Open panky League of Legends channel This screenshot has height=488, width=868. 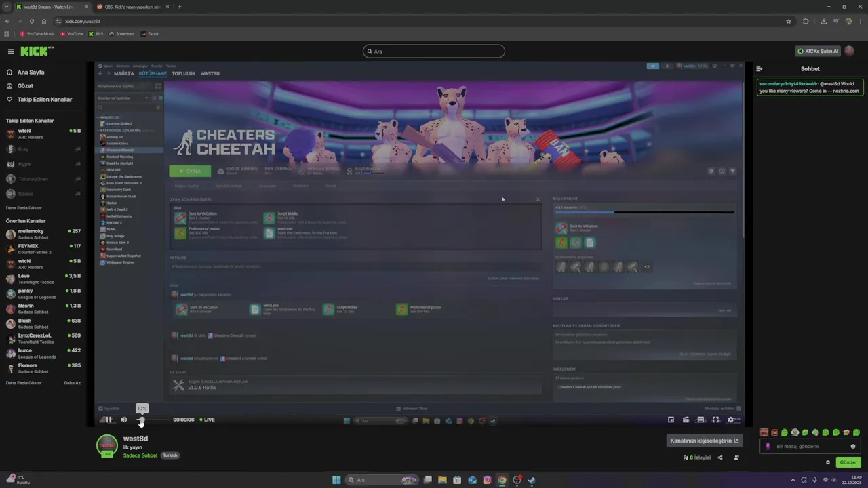click(x=43, y=294)
